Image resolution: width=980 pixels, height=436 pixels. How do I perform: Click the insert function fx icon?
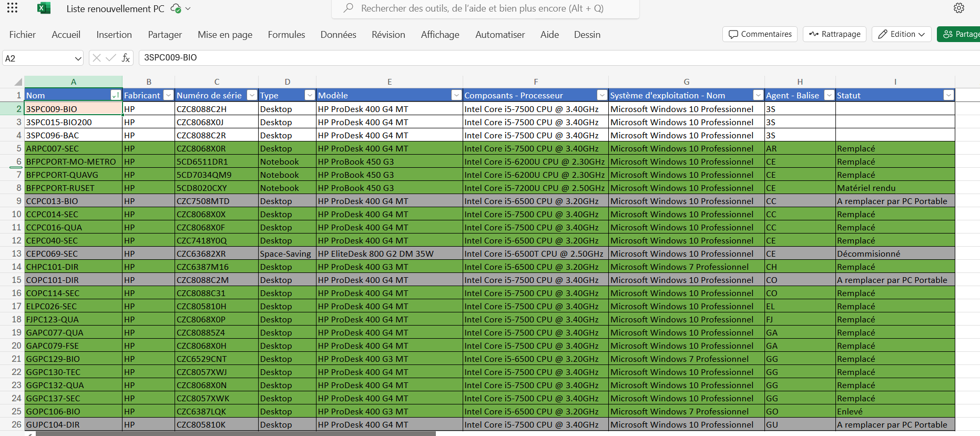(126, 58)
